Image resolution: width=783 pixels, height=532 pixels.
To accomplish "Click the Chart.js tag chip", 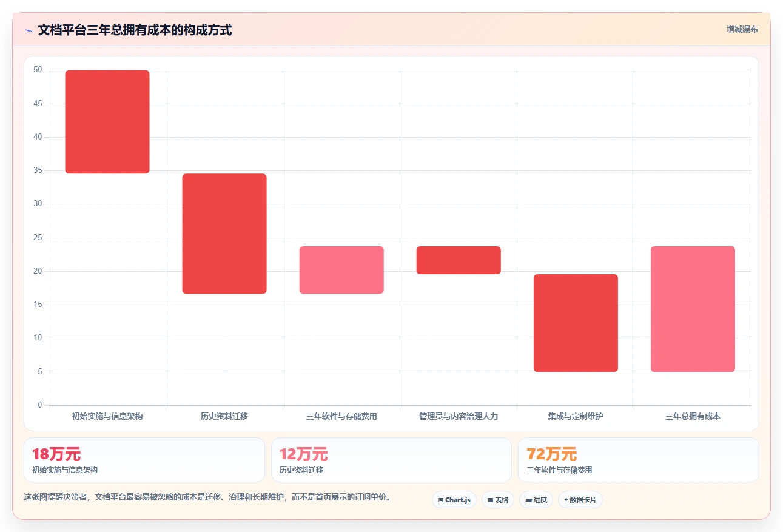I will click(x=454, y=500).
